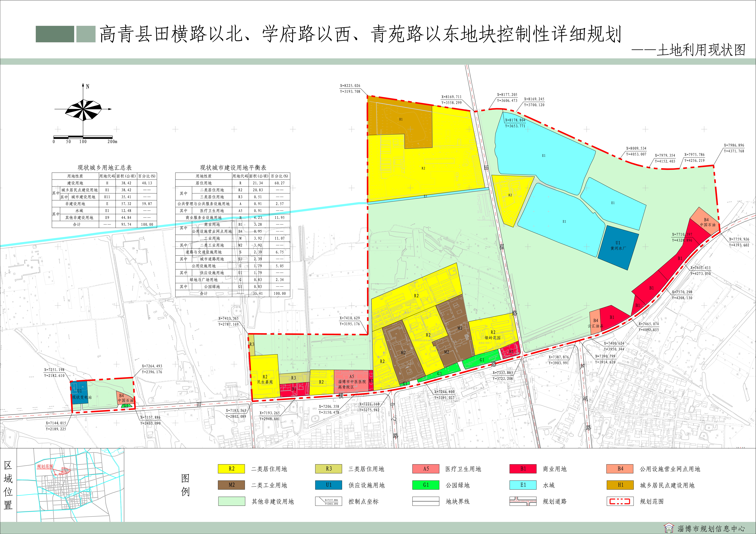Click the 供应设施用地 legend text
Image resolution: width=756 pixels, height=534 pixels.
(366, 485)
